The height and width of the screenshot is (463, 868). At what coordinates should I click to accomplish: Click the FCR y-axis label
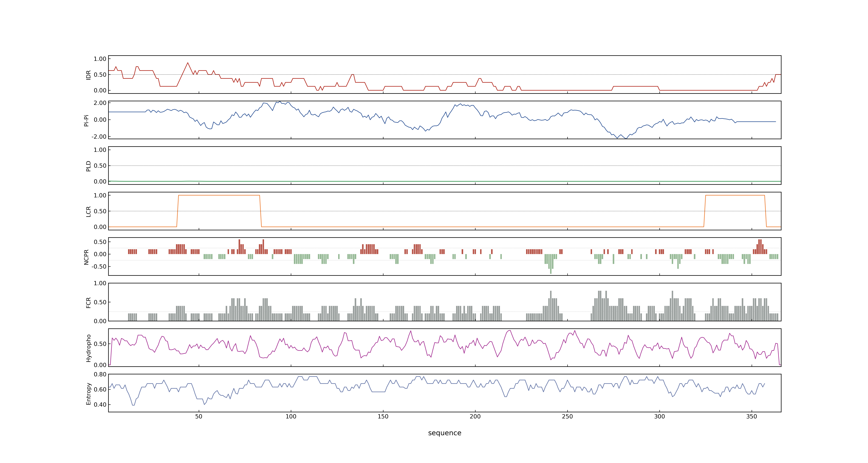[x=88, y=302]
